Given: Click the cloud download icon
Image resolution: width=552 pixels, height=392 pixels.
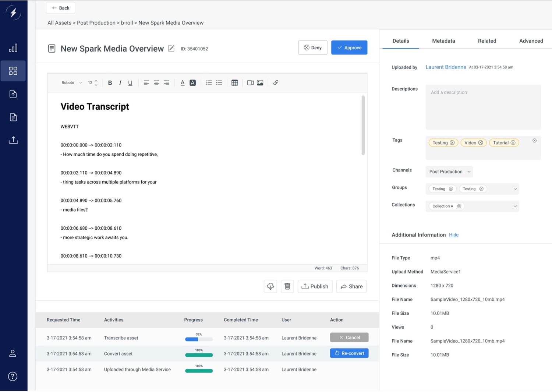Looking at the screenshot, I should 270,286.
